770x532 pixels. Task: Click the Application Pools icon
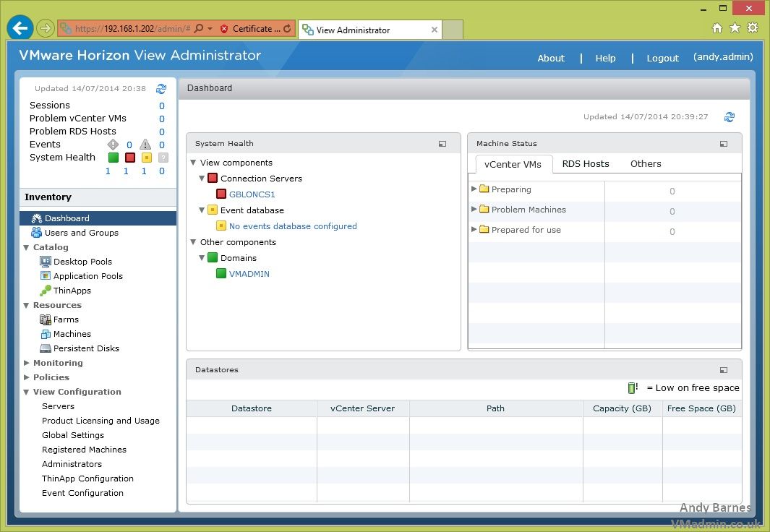pos(45,276)
